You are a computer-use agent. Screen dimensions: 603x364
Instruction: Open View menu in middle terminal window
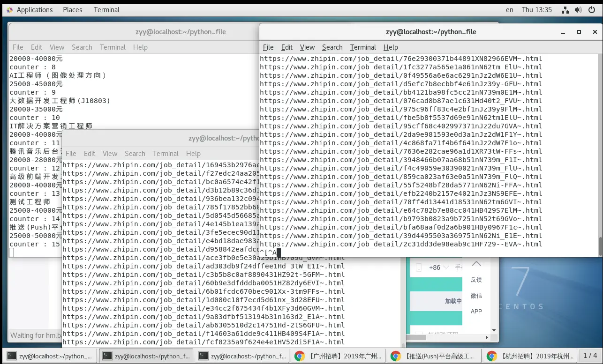coord(110,154)
